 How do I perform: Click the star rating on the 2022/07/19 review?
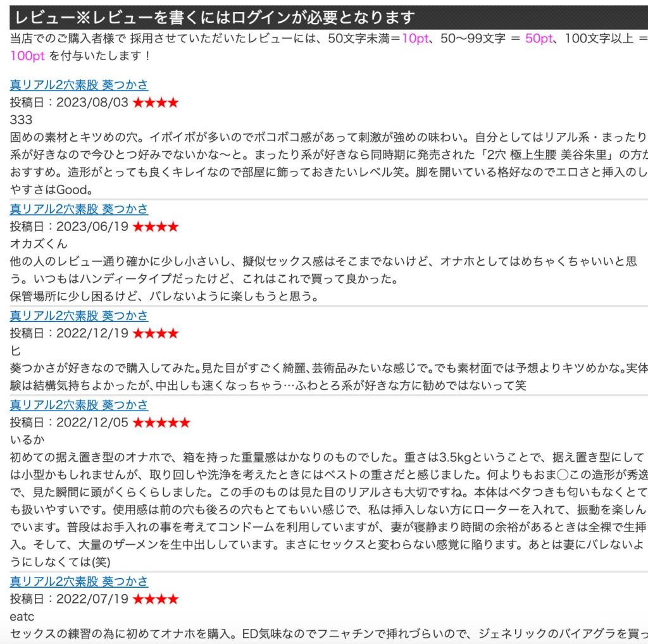(x=155, y=599)
